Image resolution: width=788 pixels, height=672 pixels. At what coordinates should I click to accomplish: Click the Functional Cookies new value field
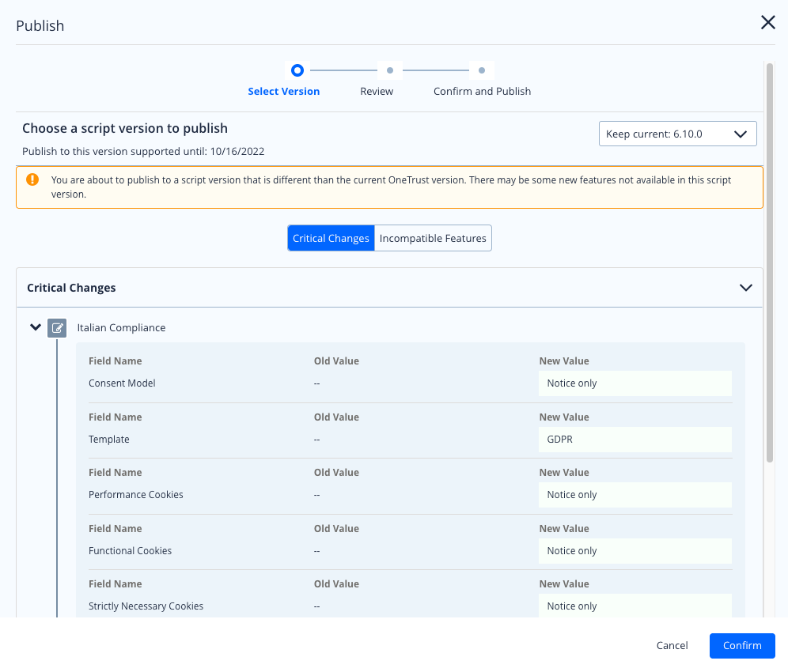[635, 550]
